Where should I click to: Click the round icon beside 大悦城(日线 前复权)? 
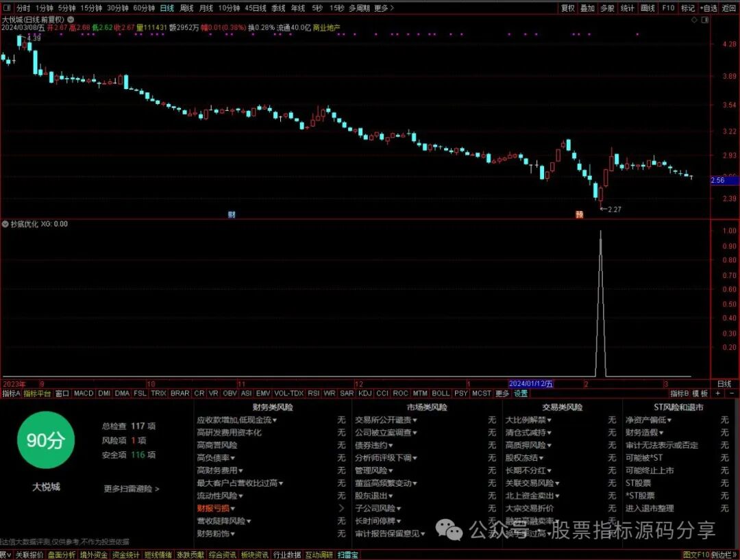71,20
